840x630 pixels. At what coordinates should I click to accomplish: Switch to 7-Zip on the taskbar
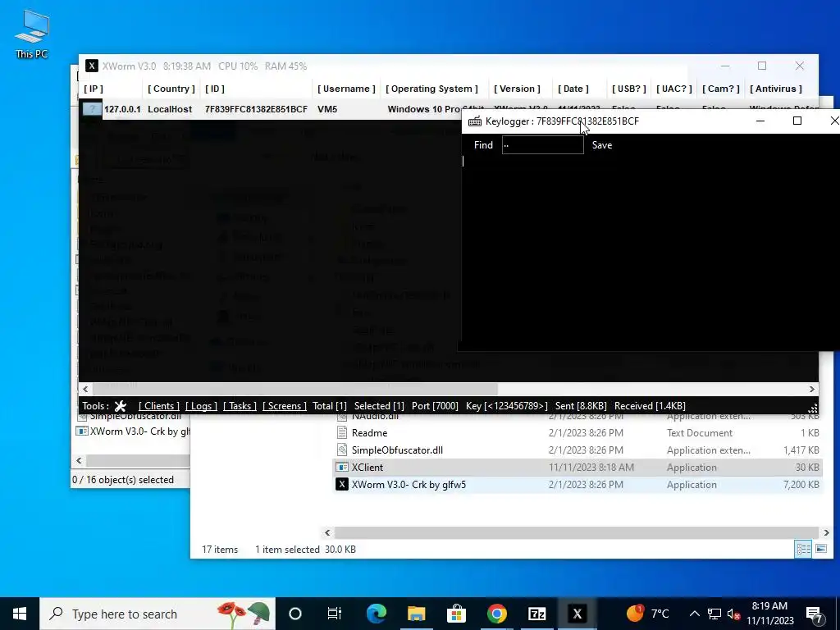(536, 614)
